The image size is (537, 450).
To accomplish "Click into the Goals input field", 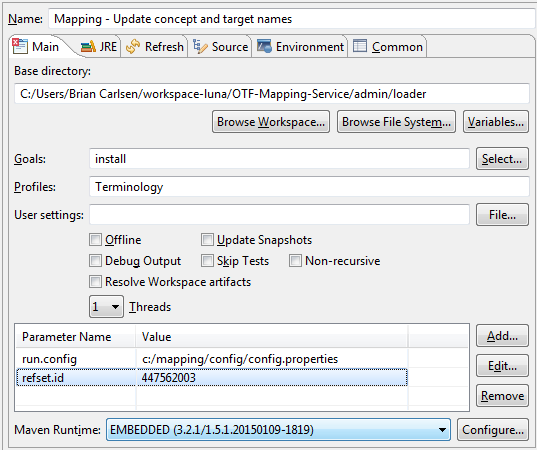I will (x=279, y=159).
